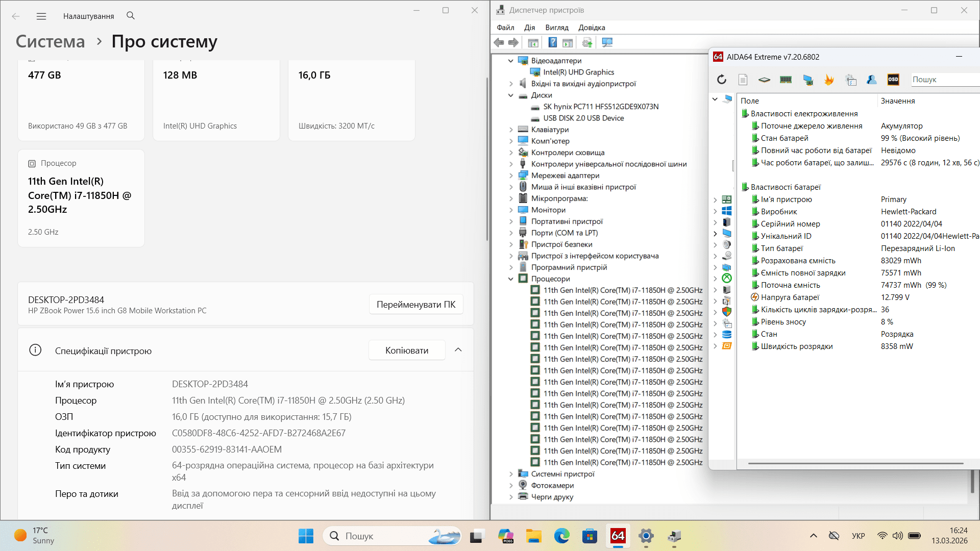The image size is (980, 551).
Task: Open the flame stability test icon
Action: [x=829, y=80]
